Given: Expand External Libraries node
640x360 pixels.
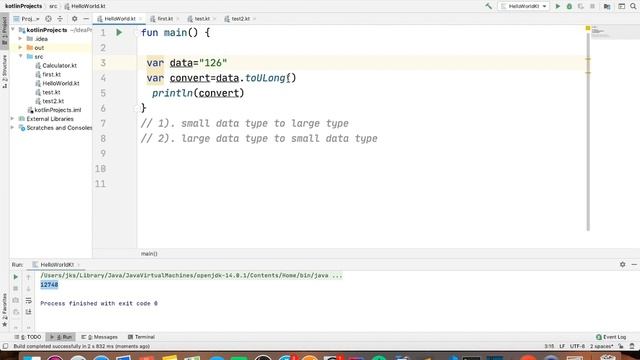Looking at the screenshot, I should coord(13,119).
